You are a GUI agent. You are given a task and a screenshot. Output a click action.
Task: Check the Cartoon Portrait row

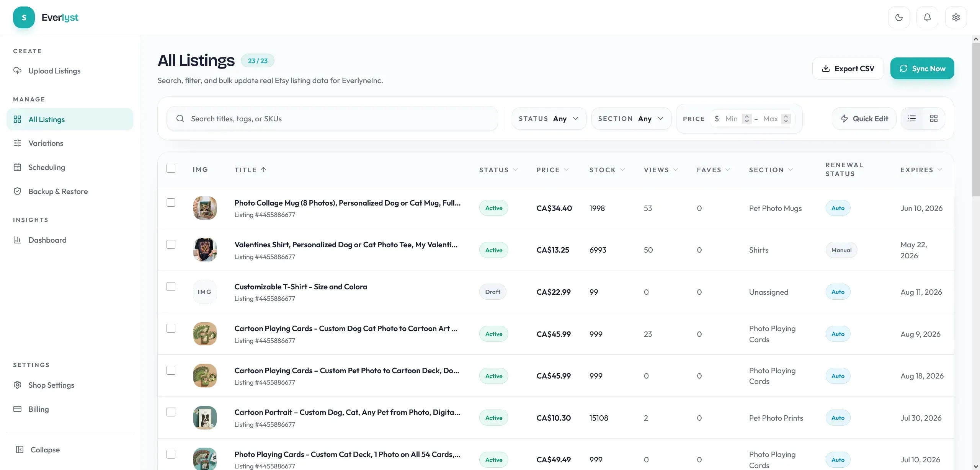tap(171, 412)
